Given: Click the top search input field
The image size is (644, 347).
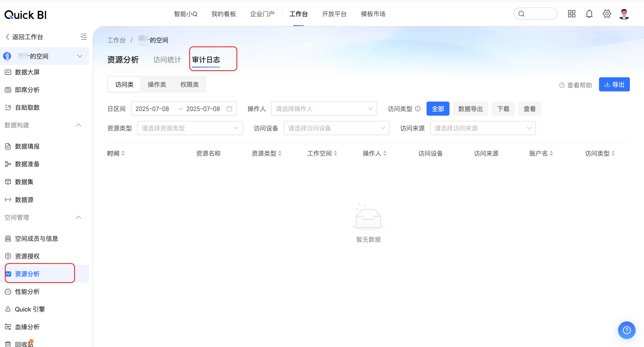Looking at the screenshot, I should 537,14.
